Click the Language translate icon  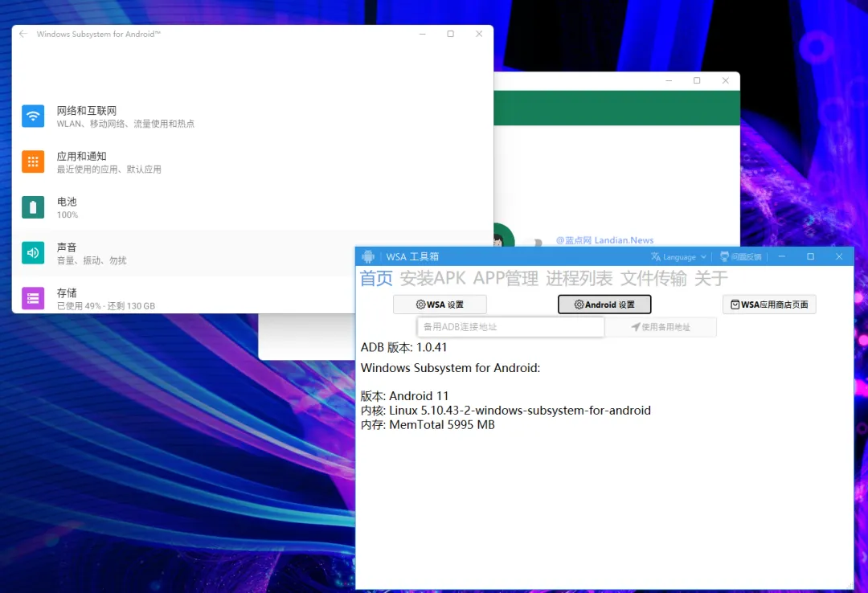pyautogui.click(x=656, y=257)
